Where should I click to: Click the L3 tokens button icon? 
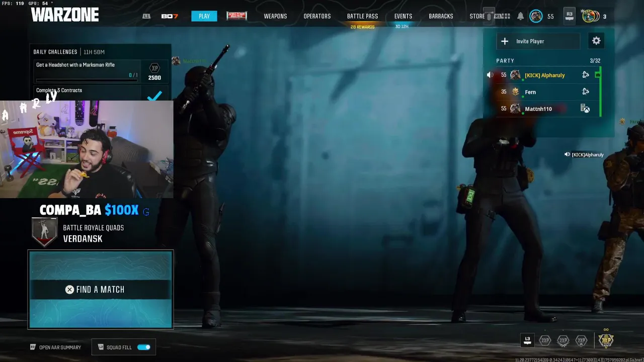(527, 340)
